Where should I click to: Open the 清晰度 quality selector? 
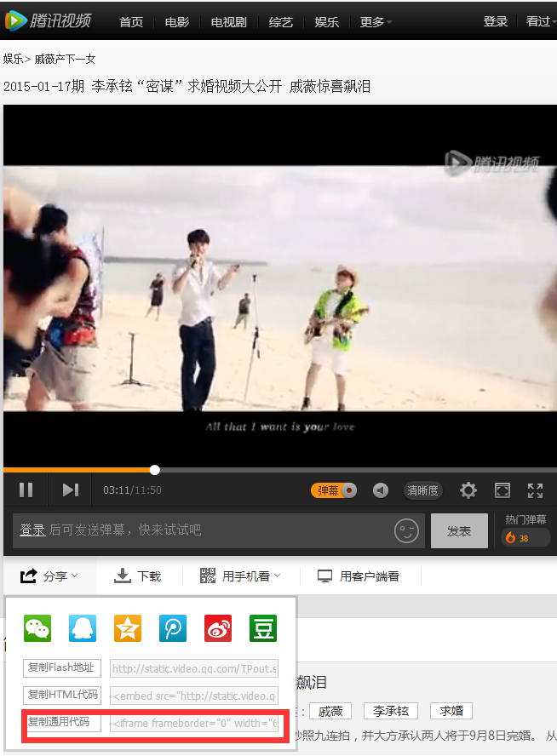[x=422, y=490]
